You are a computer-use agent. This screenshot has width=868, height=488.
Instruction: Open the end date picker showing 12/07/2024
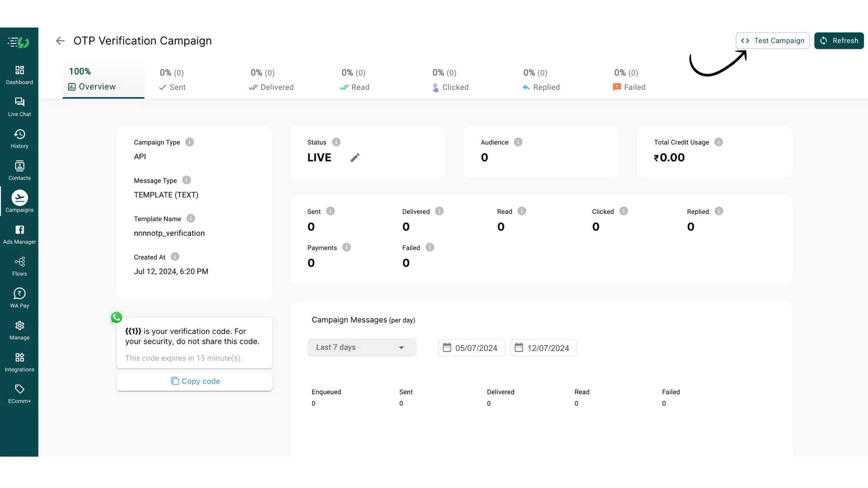click(x=543, y=348)
